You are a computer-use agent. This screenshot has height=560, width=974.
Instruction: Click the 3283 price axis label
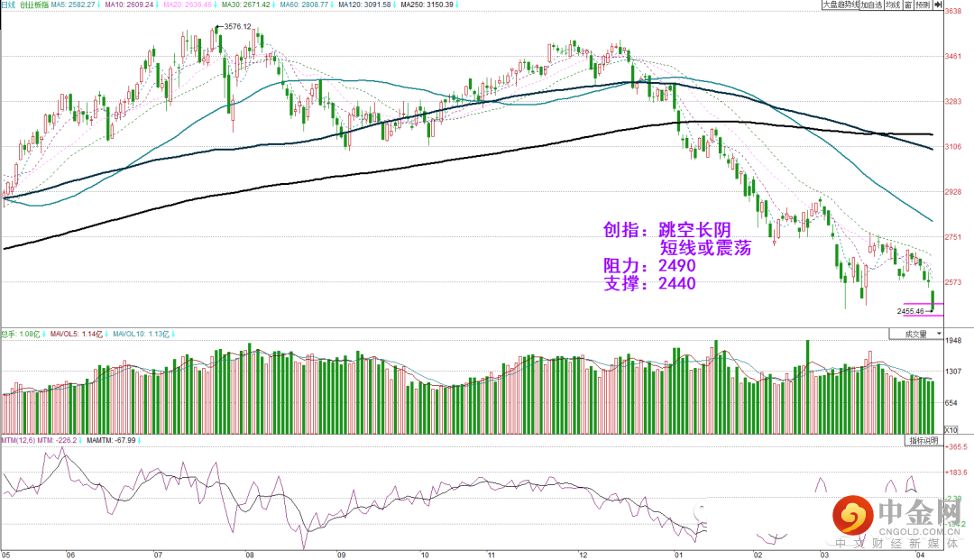(953, 101)
